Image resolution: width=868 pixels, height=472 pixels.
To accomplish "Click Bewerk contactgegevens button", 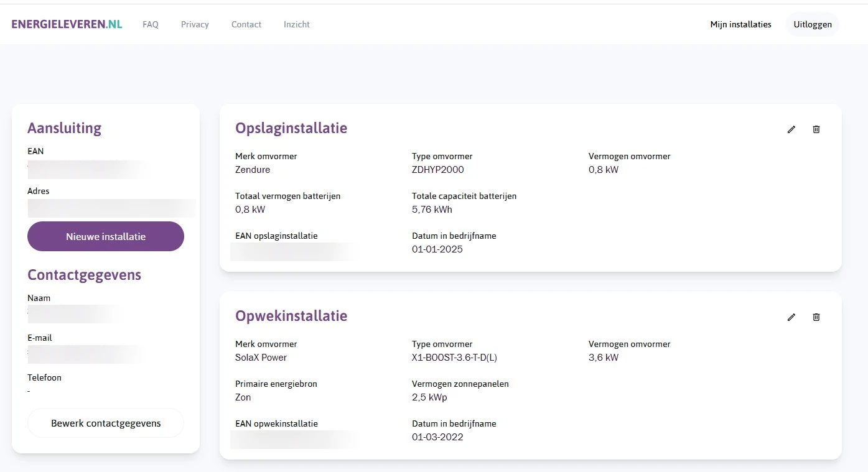I will pos(106,423).
